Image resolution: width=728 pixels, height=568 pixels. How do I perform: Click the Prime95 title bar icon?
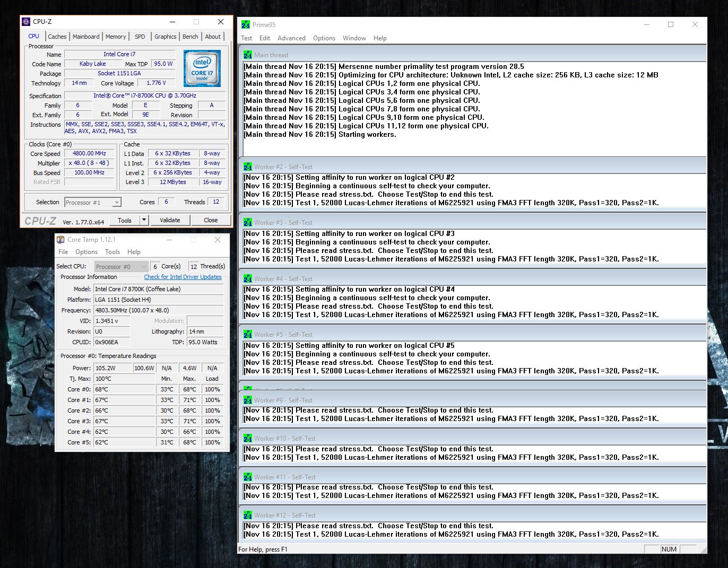246,24
